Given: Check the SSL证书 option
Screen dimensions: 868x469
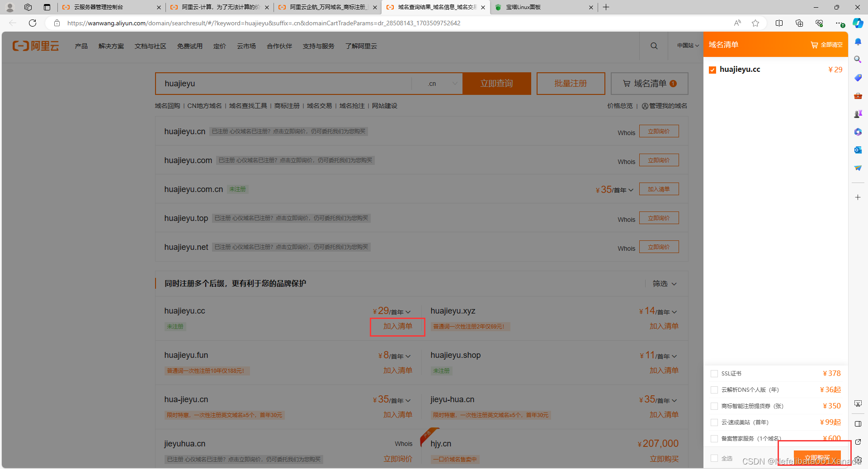Looking at the screenshot, I should [x=714, y=374].
